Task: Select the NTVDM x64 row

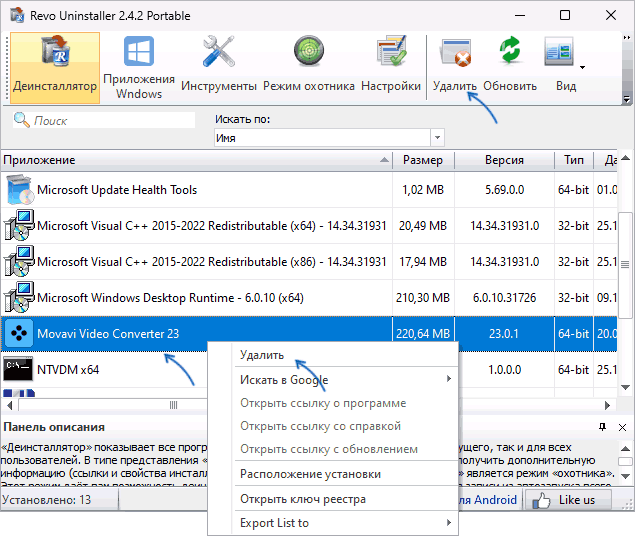Action: pyautogui.click(x=104, y=370)
